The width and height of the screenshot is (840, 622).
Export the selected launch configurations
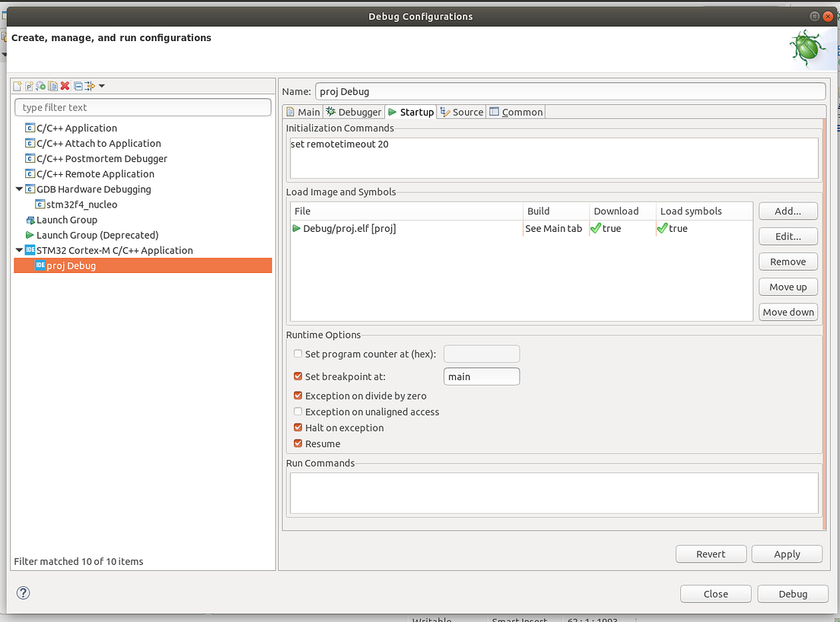coord(41,86)
